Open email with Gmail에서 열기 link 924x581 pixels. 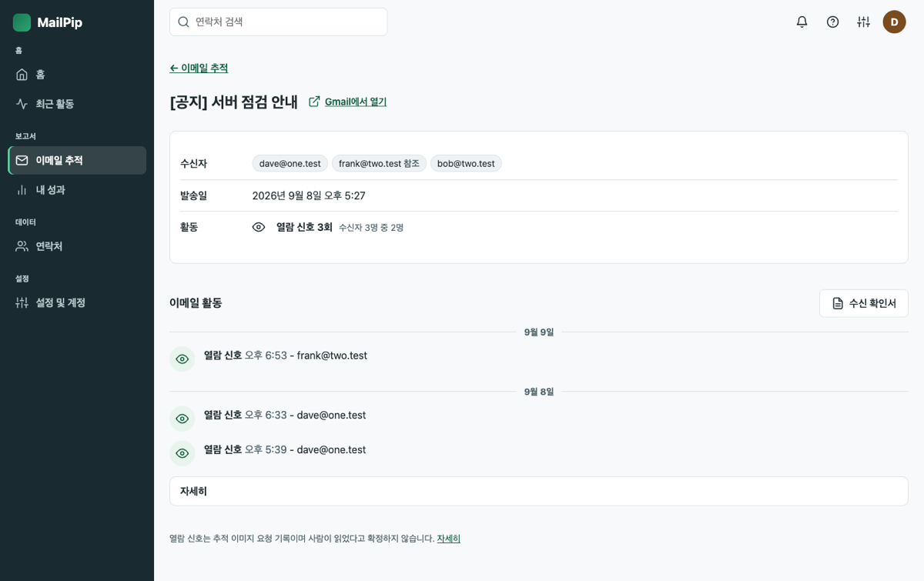(356, 102)
